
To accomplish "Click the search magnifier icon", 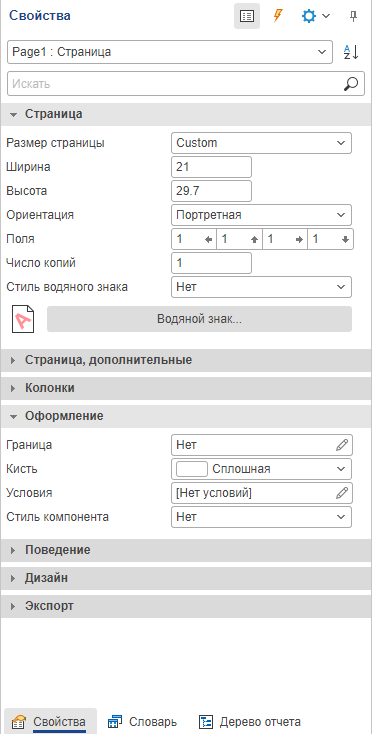I will point(351,84).
